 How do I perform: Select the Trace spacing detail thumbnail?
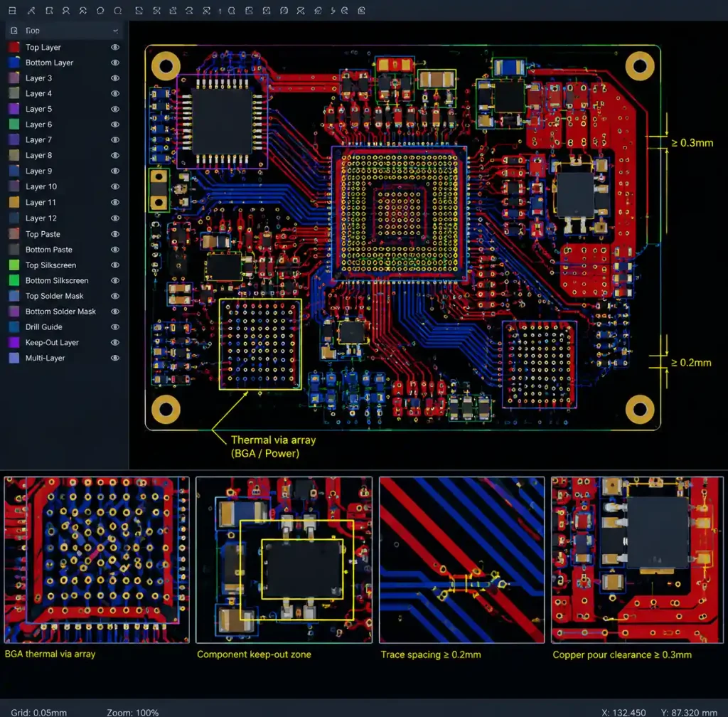pos(462,560)
